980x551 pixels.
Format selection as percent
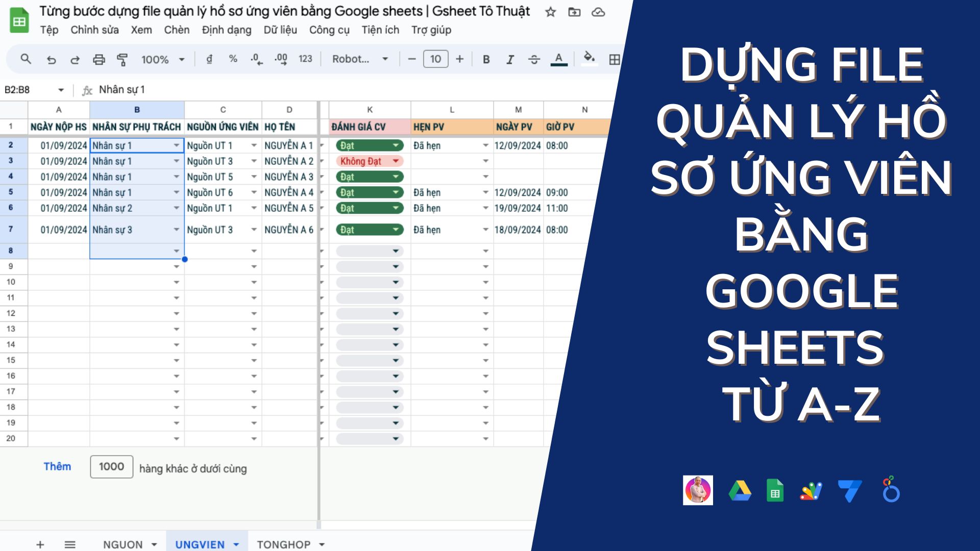pos(232,59)
